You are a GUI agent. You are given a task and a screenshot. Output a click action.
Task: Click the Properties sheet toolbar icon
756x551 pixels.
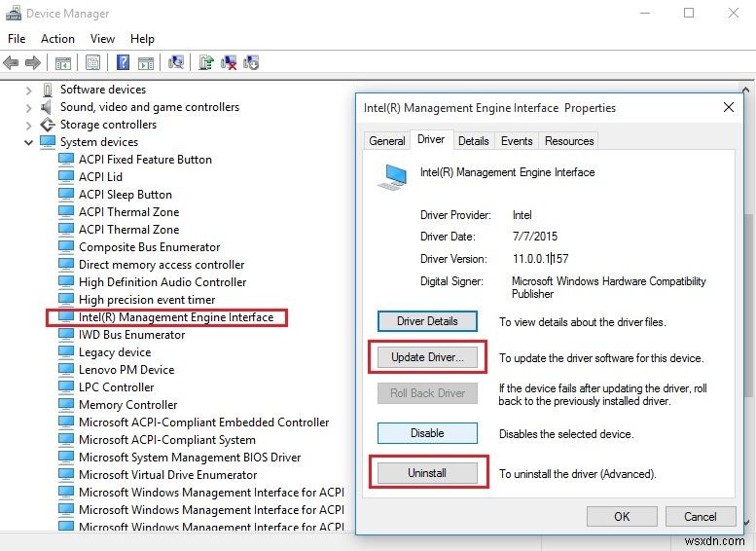tap(92, 62)
